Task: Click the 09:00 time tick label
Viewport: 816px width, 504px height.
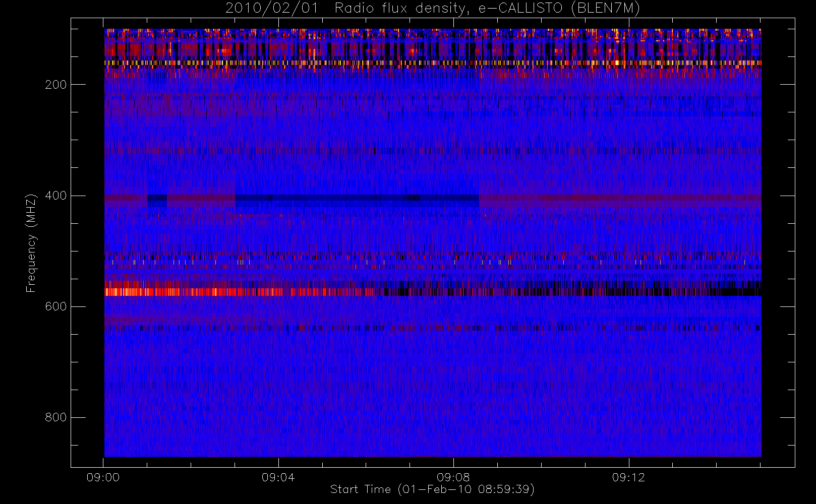Action: pos(103,477)
